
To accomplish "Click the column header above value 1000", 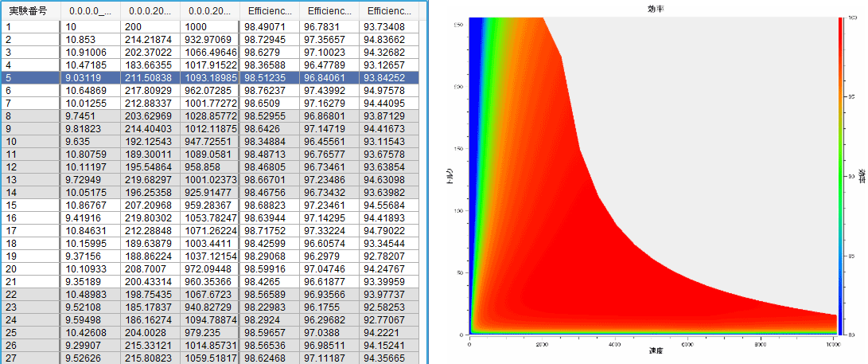I will tap(210, 12).
